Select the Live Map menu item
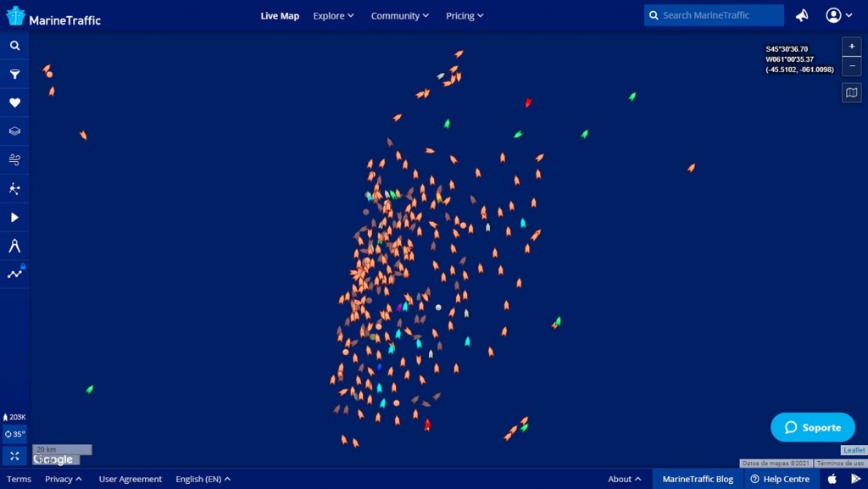 coord(280,15)
